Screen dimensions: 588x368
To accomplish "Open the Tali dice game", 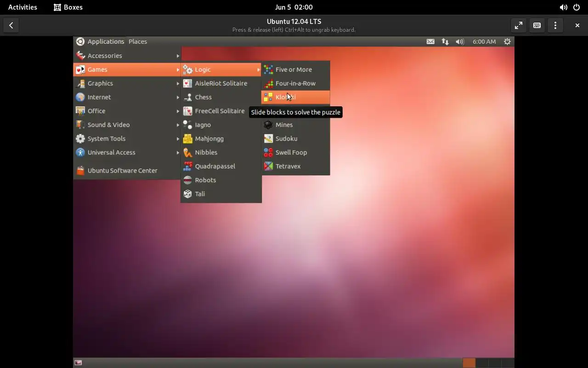I will [x=221, y=194].
